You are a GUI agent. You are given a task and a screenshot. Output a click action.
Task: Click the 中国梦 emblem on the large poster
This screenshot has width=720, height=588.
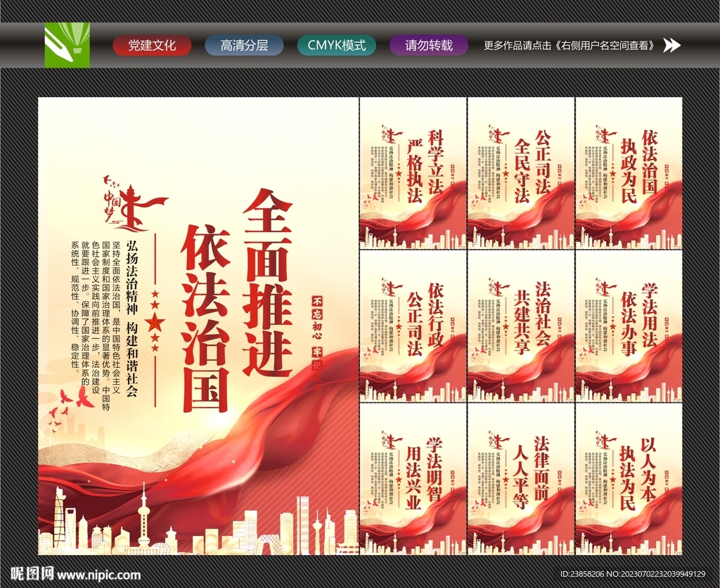pyautogui.click(x=134, y=204)
